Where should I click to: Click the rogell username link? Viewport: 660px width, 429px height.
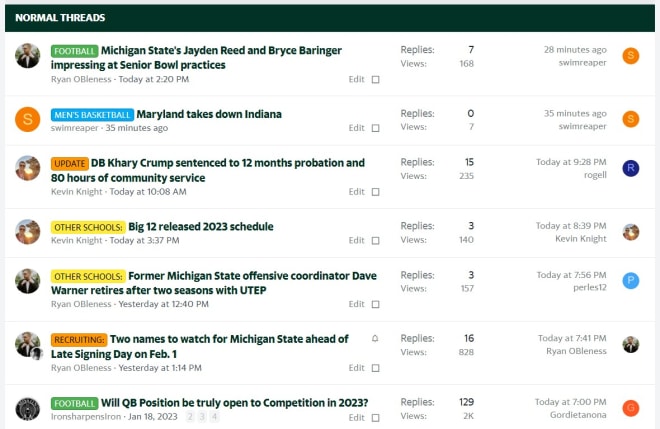click(595, 175)
